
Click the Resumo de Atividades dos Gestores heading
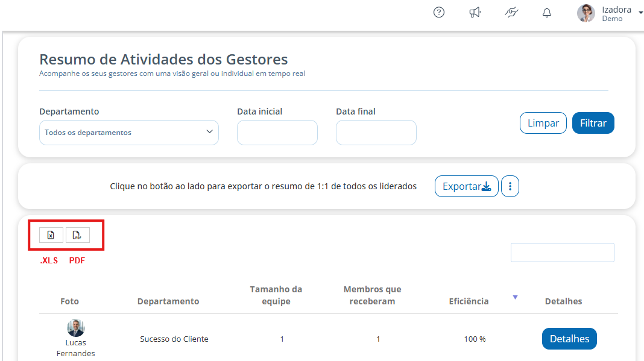click(163, 59)
